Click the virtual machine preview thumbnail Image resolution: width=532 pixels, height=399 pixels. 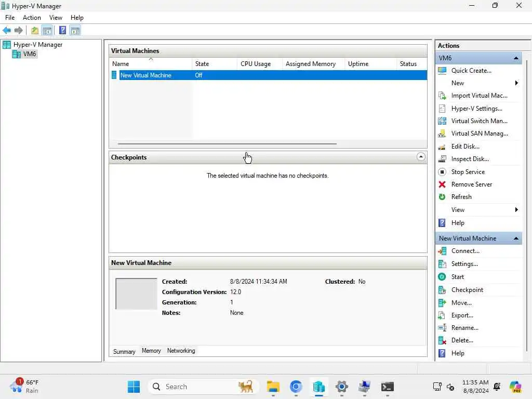click(137, 294)
